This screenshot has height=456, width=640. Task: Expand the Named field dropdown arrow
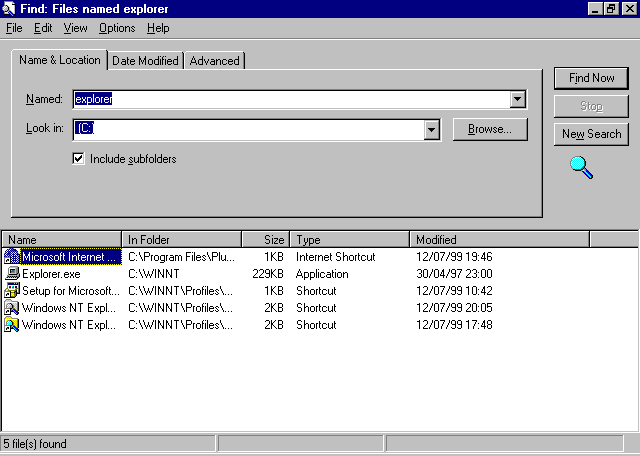click(517, 99)
